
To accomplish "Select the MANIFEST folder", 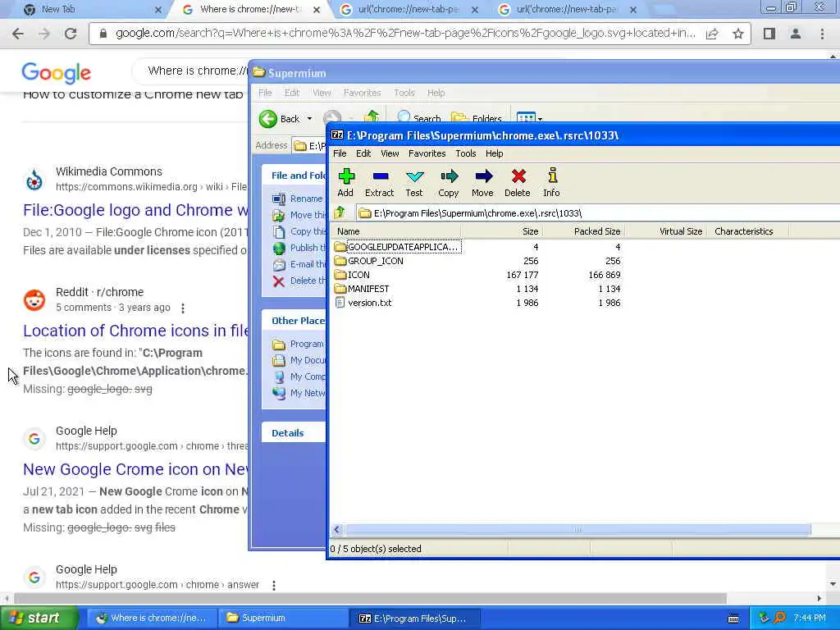I will click(x=362, y=289).
